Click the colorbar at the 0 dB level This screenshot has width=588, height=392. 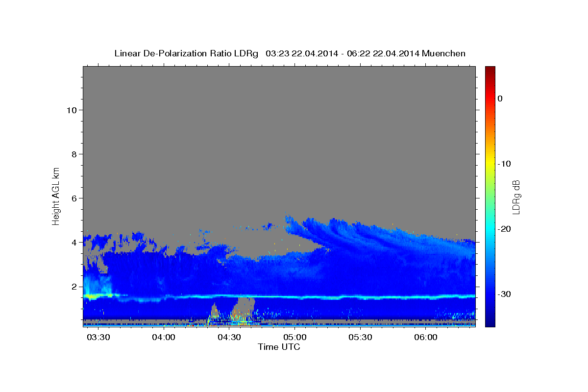(490, 98)
